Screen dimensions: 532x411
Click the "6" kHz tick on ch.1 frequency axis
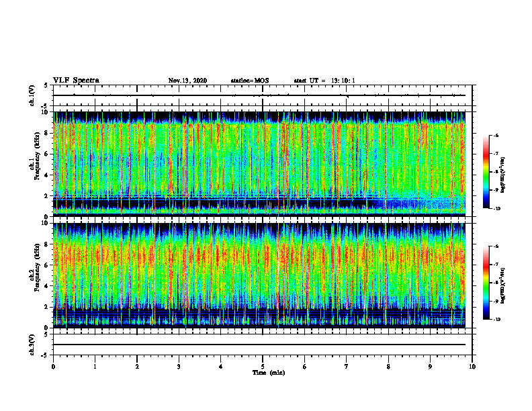pos(47,154)
